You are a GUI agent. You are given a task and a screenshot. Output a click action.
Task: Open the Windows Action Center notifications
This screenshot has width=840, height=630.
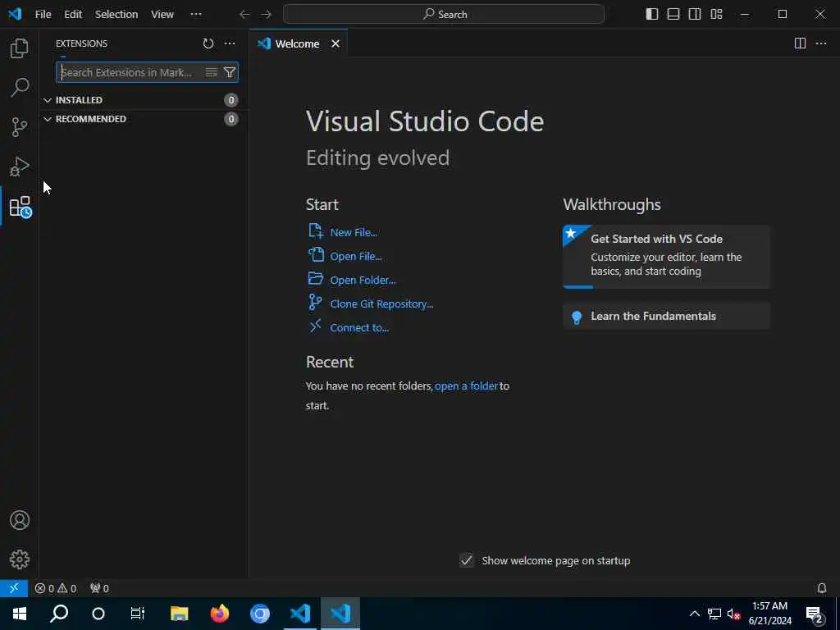coord(815,614)
